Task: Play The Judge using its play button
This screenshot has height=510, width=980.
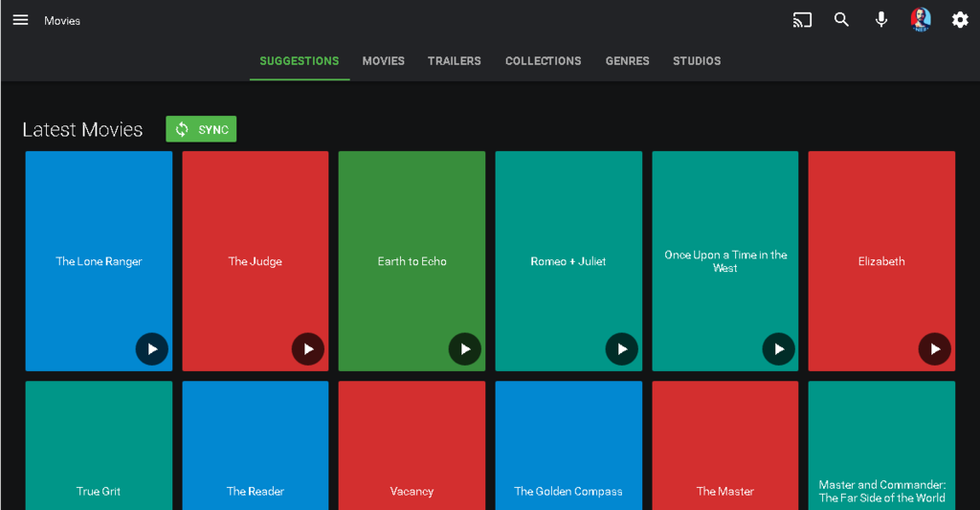Action: [308, 349]
